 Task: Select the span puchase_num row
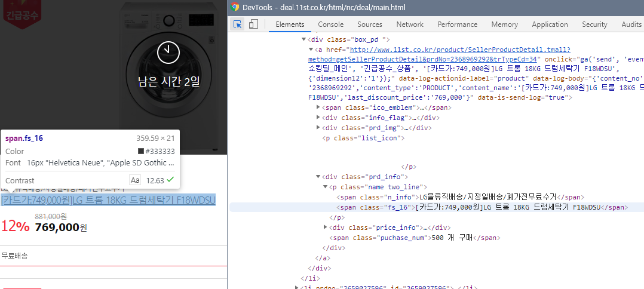[x=415, y=237]
